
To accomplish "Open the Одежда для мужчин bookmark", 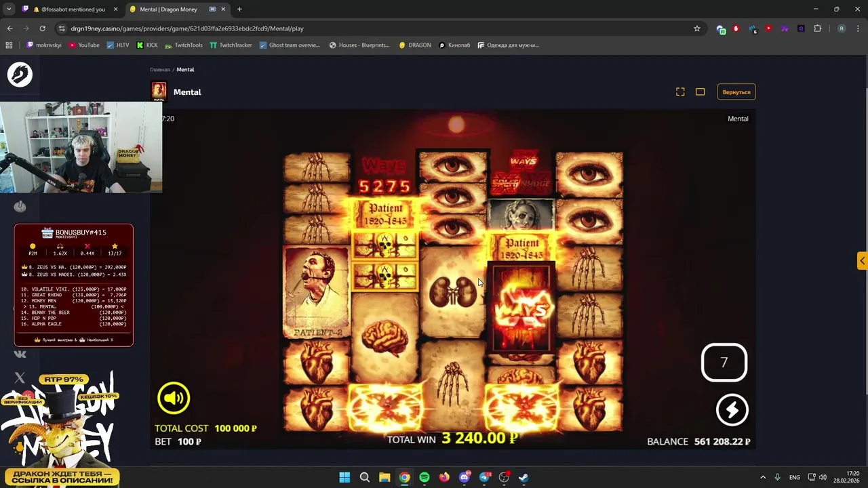I will click(508, 45).
